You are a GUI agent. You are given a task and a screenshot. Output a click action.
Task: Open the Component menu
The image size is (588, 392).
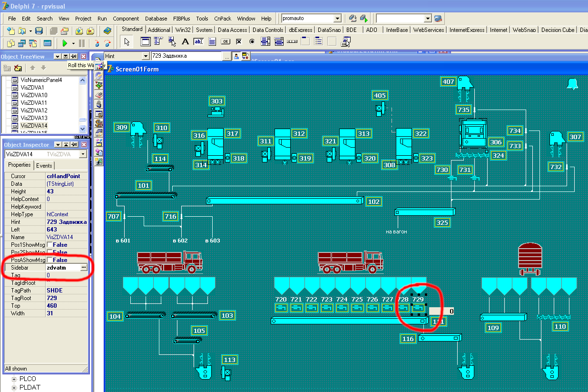pos(126,19)
